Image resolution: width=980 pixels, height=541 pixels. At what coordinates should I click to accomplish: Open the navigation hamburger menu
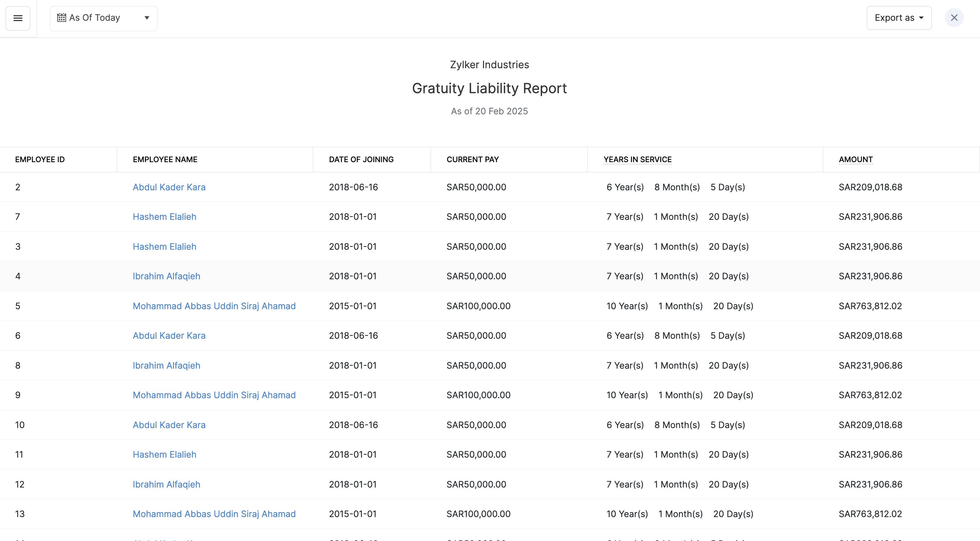click(18, 18)
